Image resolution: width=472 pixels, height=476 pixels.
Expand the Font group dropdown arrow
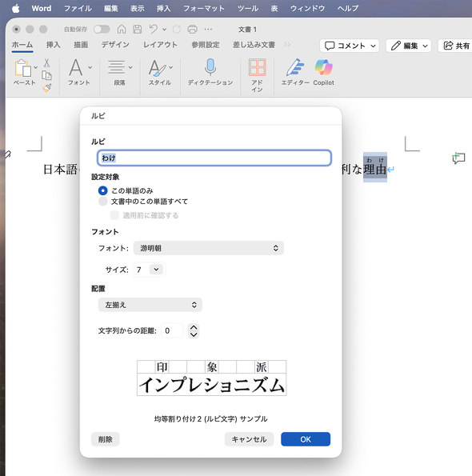click(90, 67)
